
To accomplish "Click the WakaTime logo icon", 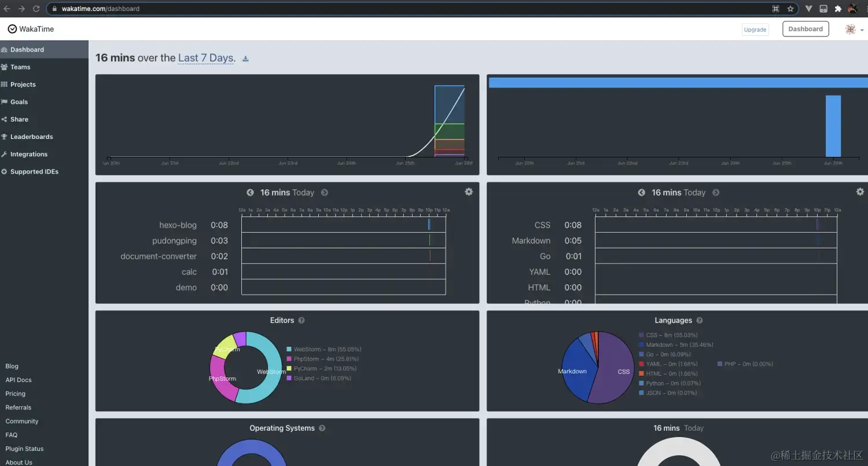I will [12, 29].
